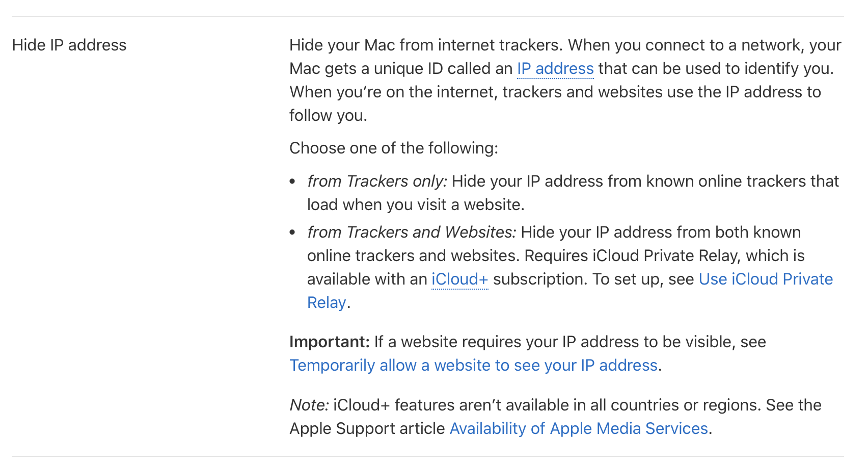Click the italic 'from Trackers and Websites' label
This screenshot has height=462, width=868.
click(x=411, y=232)
